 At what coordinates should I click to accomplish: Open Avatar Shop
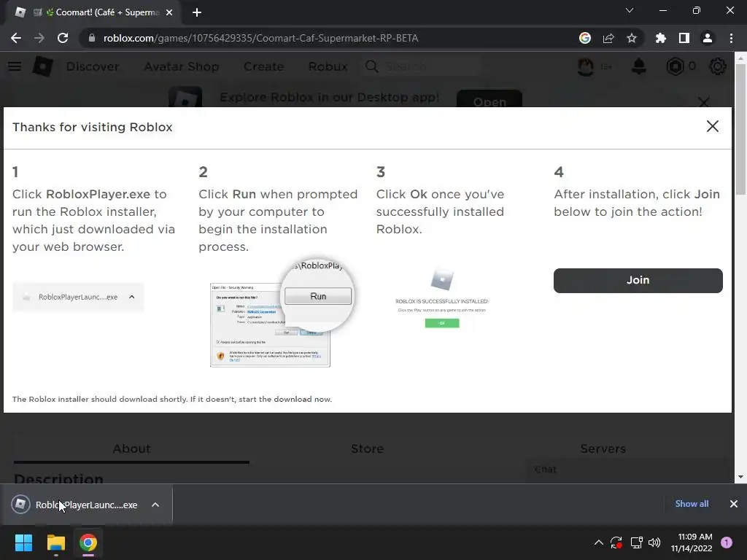pyautogui.click(x=182, y=66)
